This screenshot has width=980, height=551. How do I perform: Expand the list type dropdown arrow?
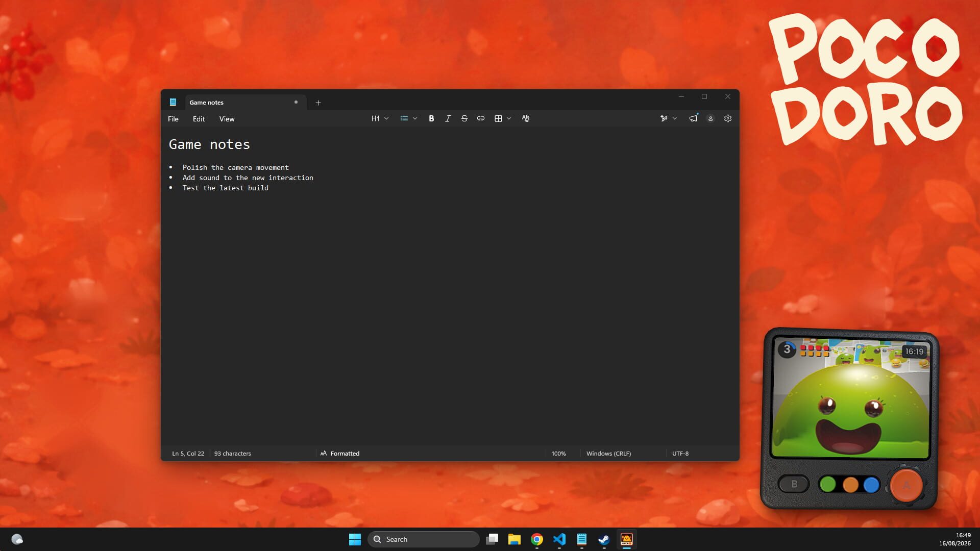[415, 118]
